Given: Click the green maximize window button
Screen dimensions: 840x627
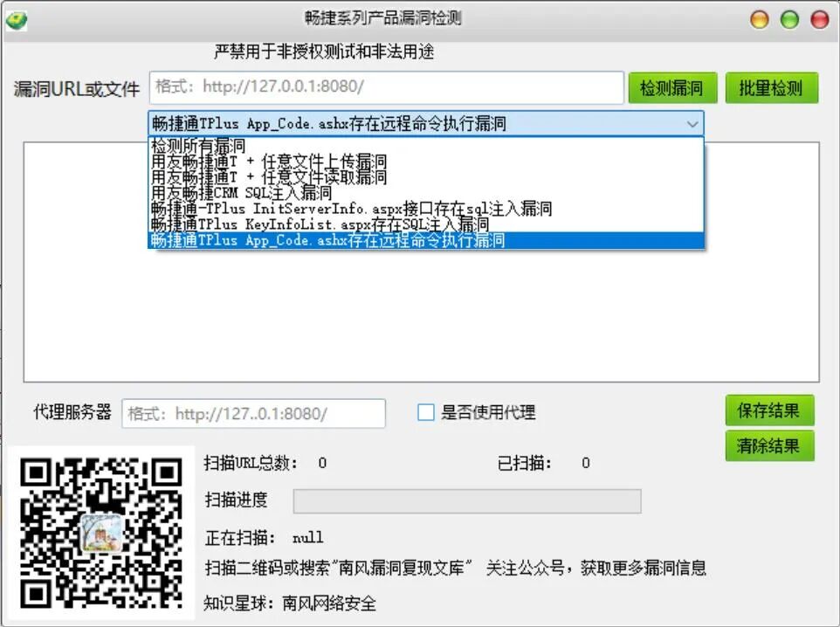Looking at the screenshot, I should [x=789, y=19].
